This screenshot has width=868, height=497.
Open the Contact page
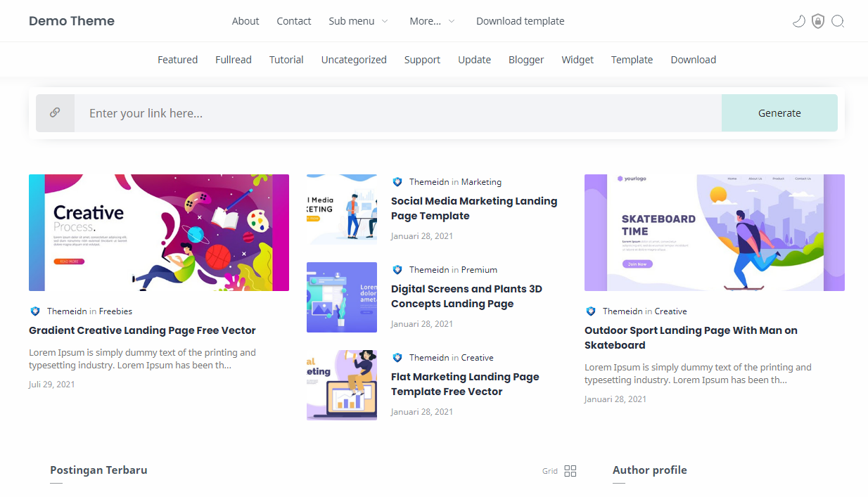click(294, 21)
